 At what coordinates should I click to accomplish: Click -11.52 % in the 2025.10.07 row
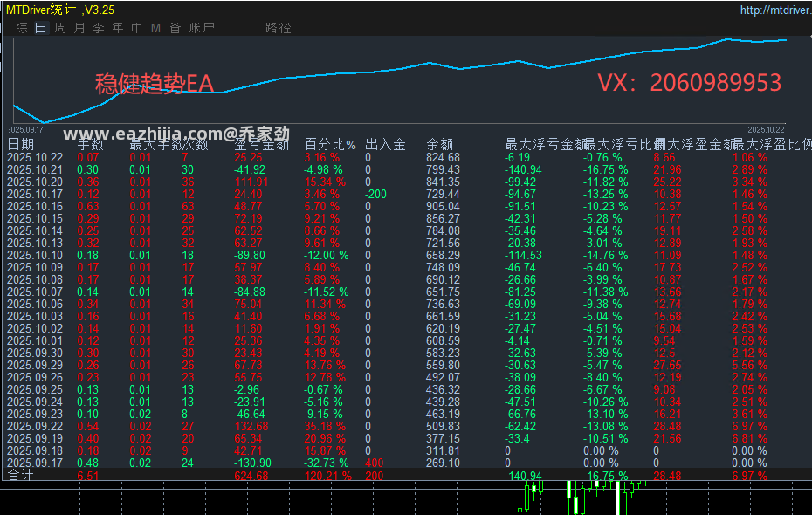point(327,292)
